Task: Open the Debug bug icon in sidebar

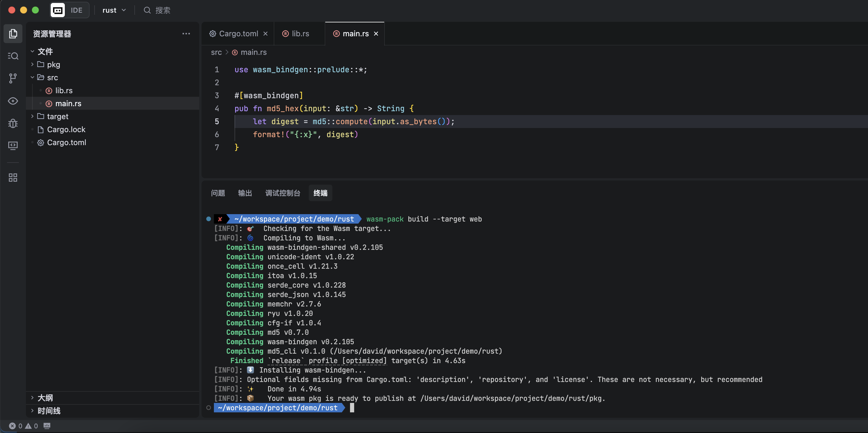Action: click(13, 123)
